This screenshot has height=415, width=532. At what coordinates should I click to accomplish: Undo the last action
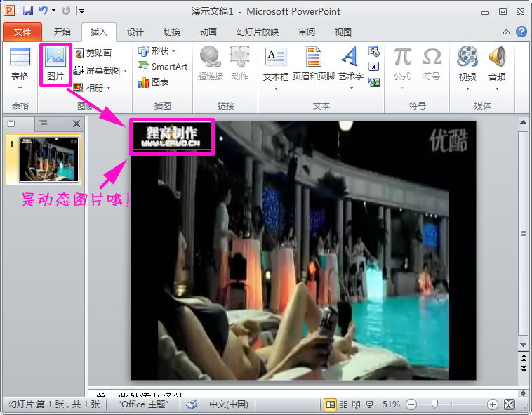click(44, 11)
